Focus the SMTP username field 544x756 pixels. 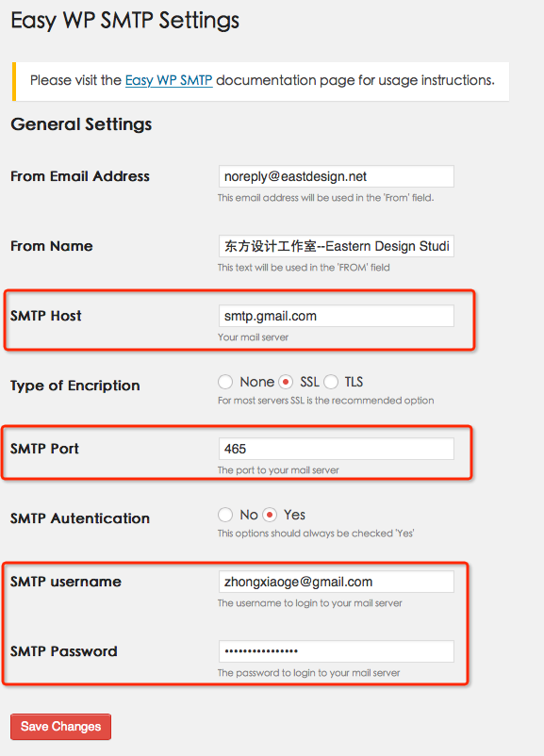point(337,582)
